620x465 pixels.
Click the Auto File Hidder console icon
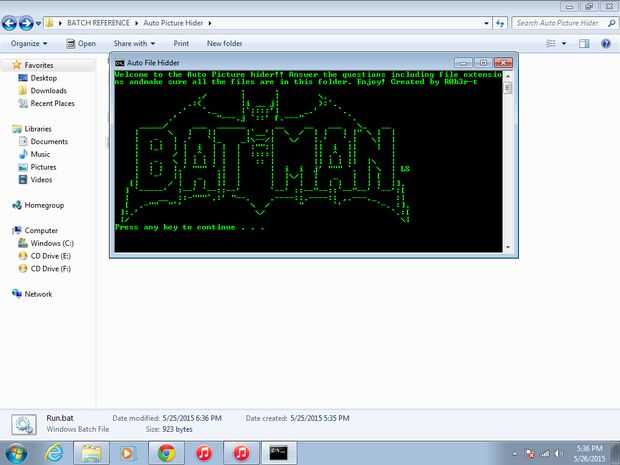pos(119,63)
